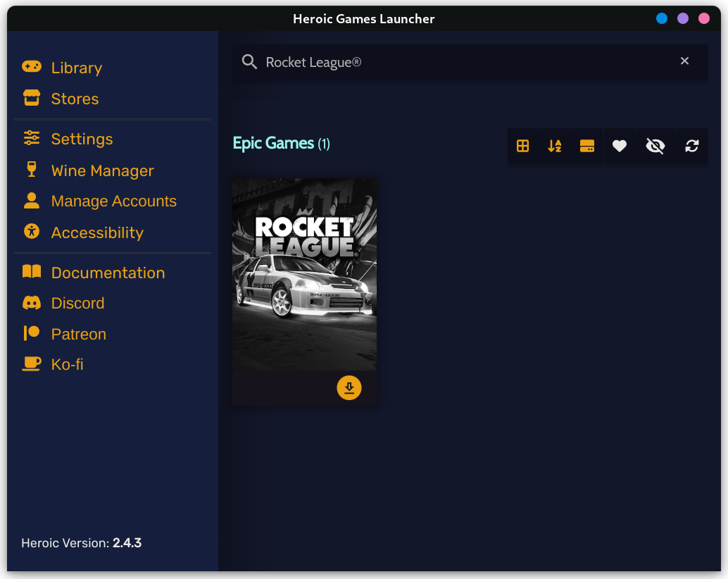Clear the search field

click(x=684, y=61)
